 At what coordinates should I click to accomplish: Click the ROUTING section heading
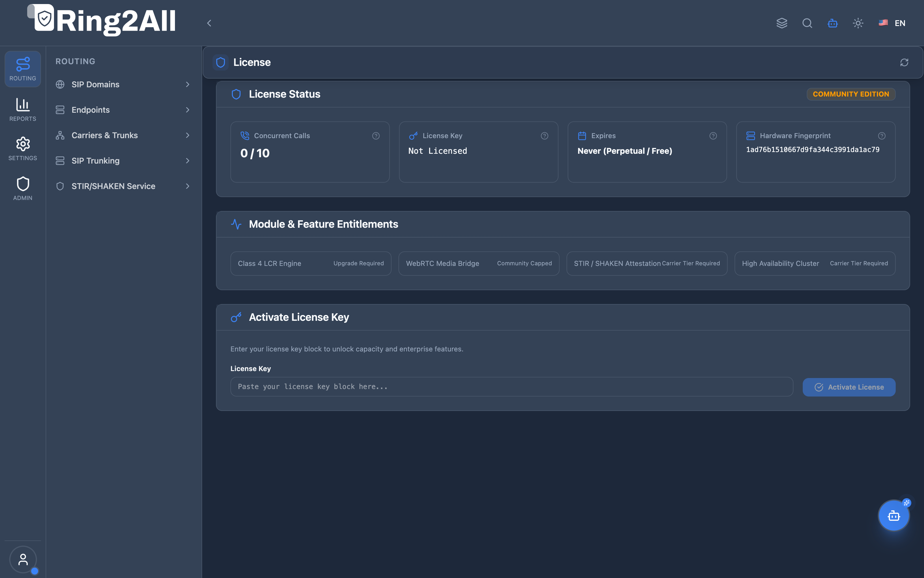coord(75,62)
